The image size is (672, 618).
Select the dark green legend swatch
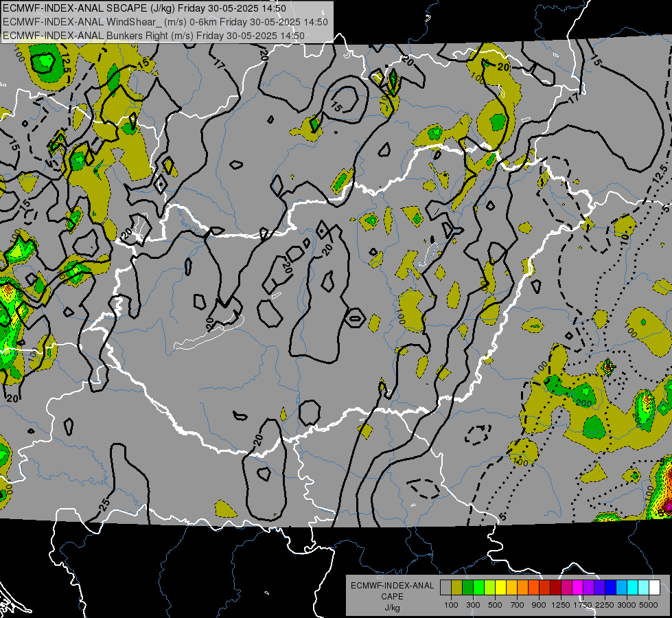[467, 588]
